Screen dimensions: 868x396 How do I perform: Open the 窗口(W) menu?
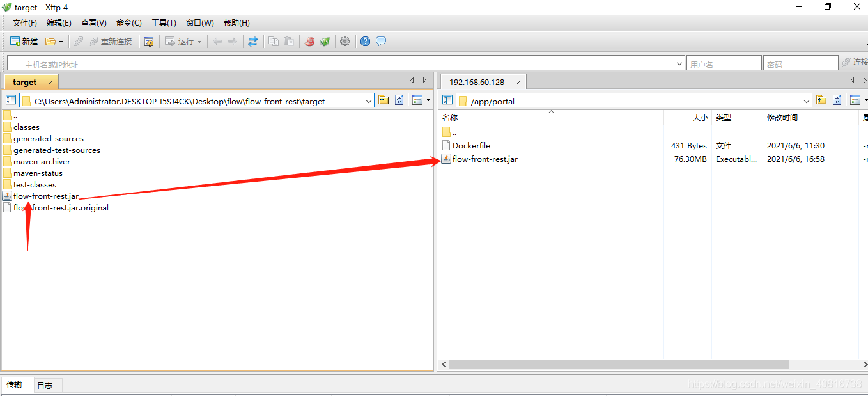pyautogui.click(x=200, y=23)
